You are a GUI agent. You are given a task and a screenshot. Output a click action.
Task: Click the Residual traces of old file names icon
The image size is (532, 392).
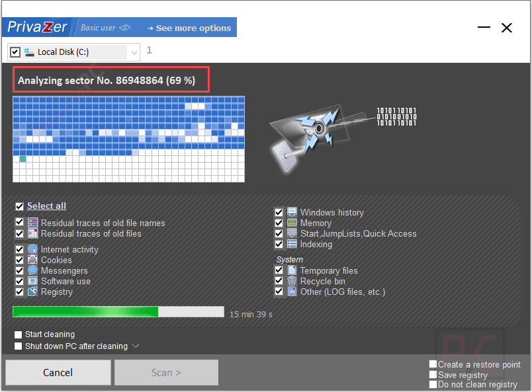[x=32, y=223]
